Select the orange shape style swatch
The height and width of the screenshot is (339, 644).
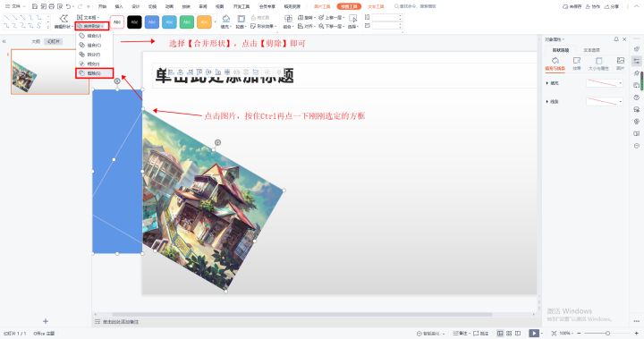click(x=204, y=22)
